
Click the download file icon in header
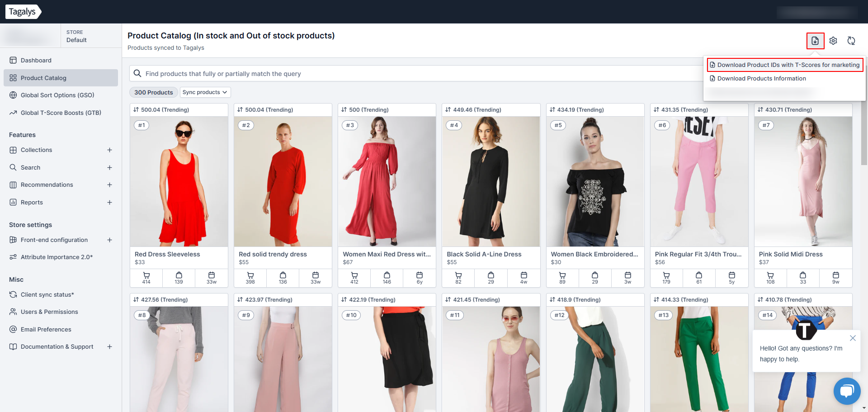815,41
